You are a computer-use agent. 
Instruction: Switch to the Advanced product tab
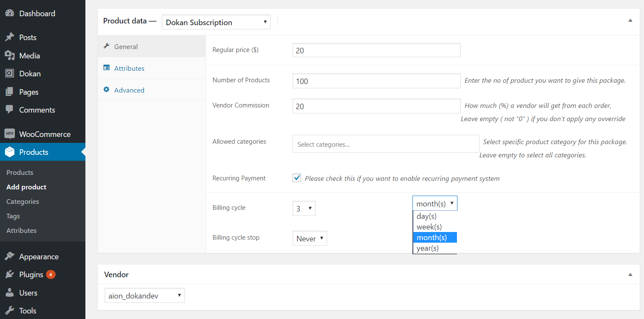point(152,90)
